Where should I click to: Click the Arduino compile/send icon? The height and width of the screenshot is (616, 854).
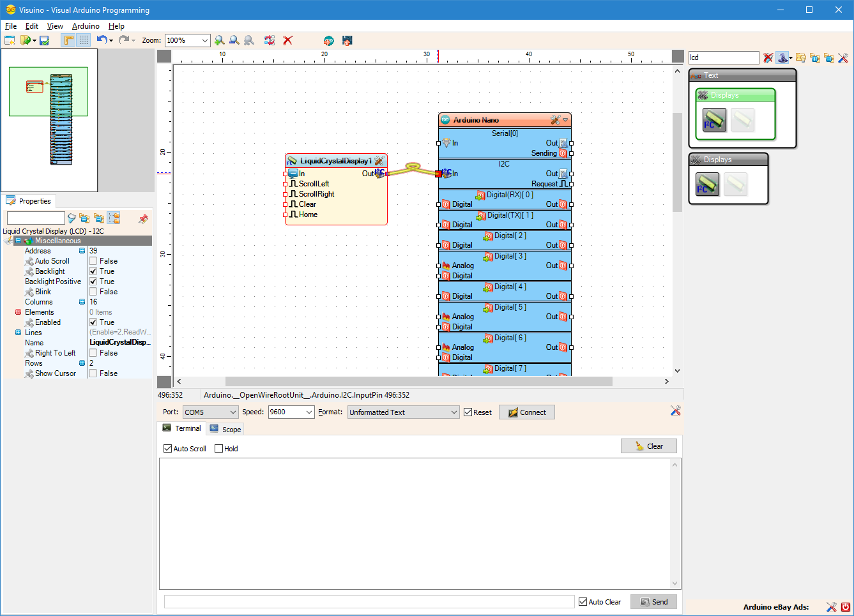[x=328, y=40]
